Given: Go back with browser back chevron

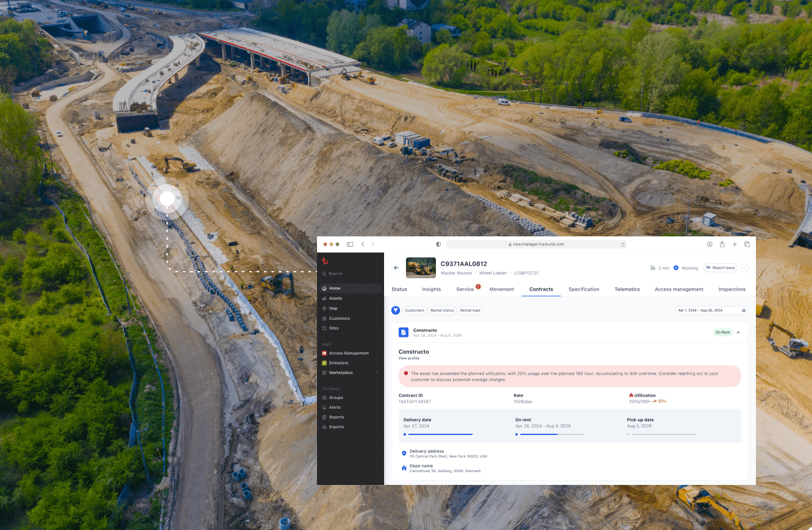Looking at the screenshot, I should (x=363, y=244).
